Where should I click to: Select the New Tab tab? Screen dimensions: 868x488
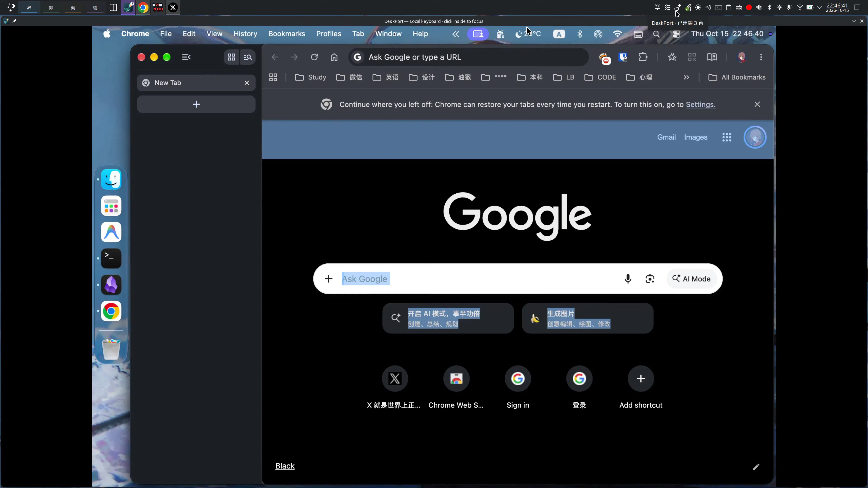click(x=196, y=83)
